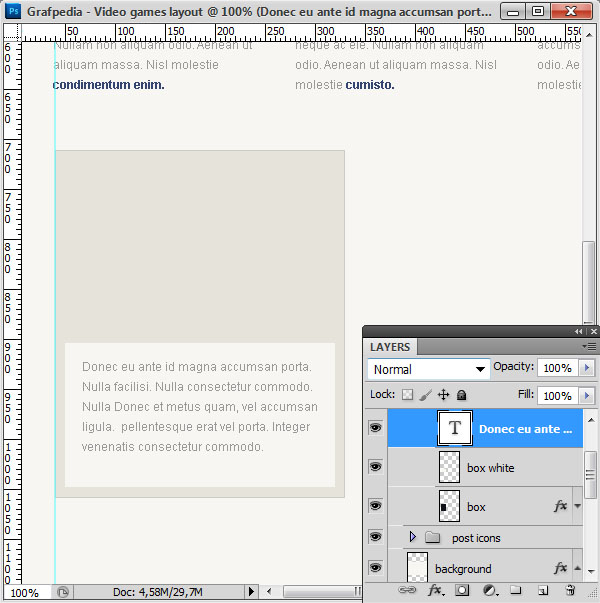Click Layers panel scroll up arrow

(592, 420)
